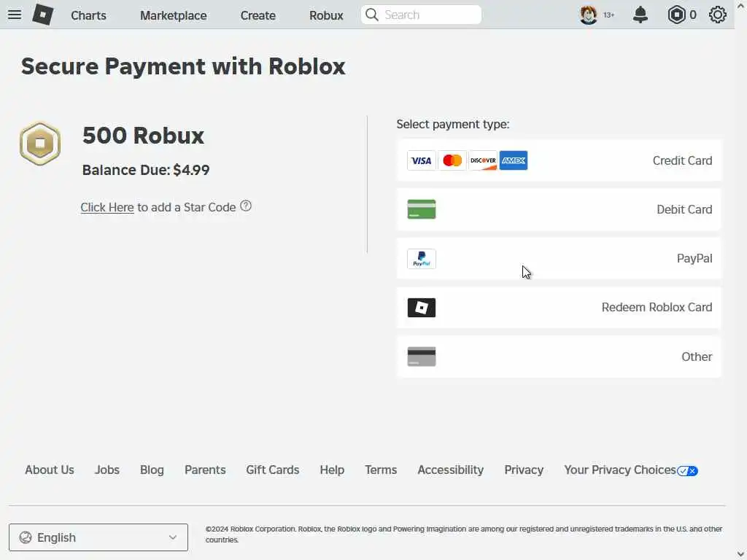Open the hamburger navigation menu
This screenshot has width=747, height=560.
coord(15,15)
